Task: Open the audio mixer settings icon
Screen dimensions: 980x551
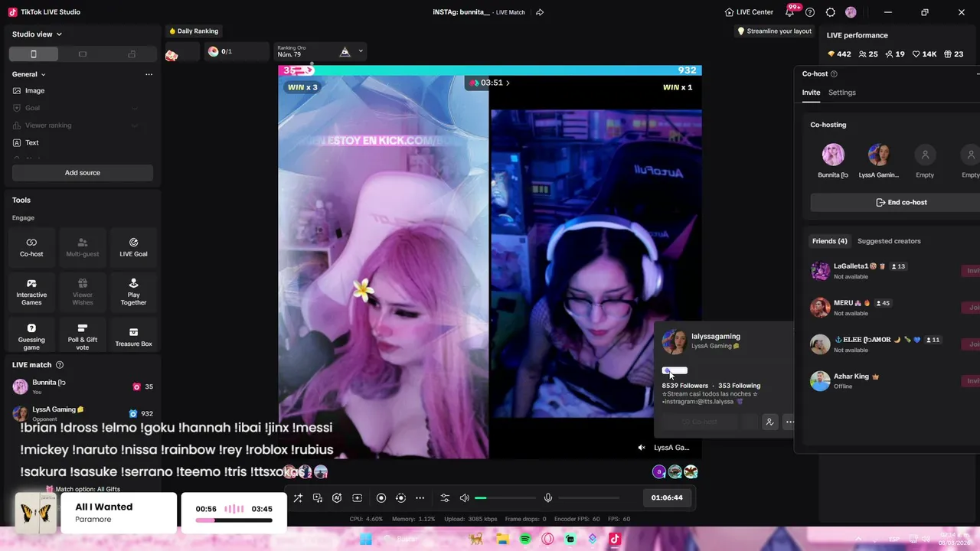Action: point(445,498)
